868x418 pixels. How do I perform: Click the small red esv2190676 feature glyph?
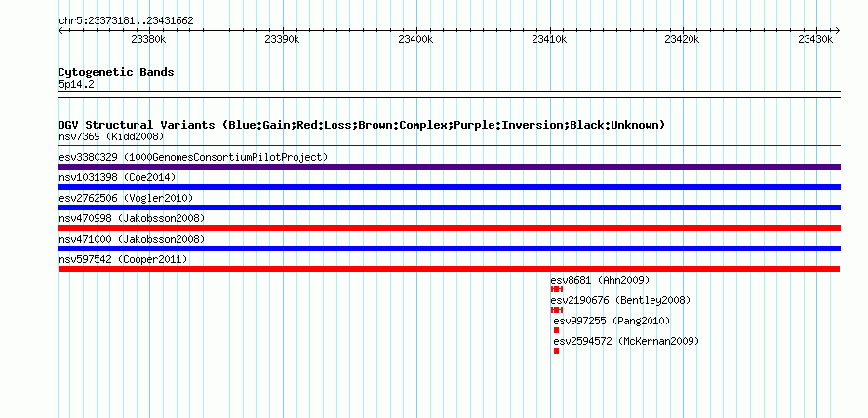pos(557,310)
